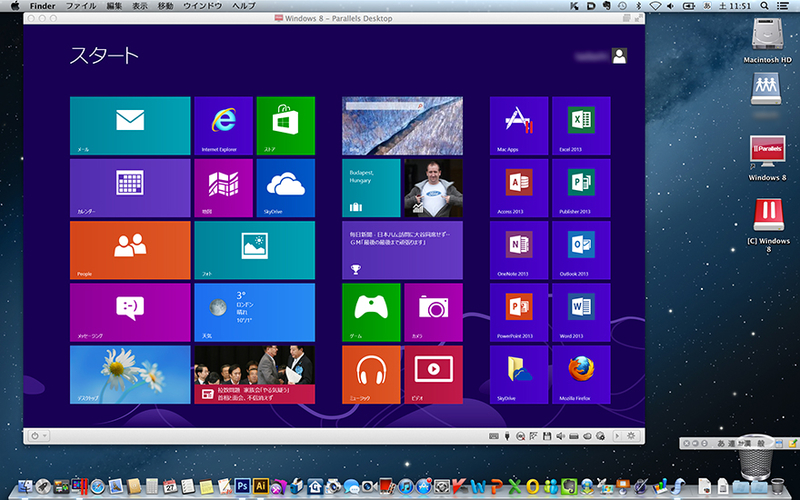Launch Photoshop from the Dock
Image resolution: width=800 pixels, height=500 pixels.
click(242, 486)
